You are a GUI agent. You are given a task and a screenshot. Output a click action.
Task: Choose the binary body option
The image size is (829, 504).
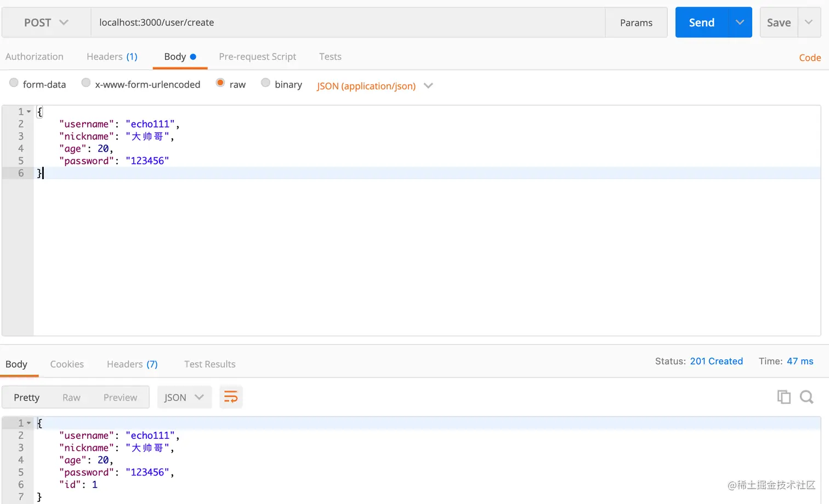tap(265, 83)
